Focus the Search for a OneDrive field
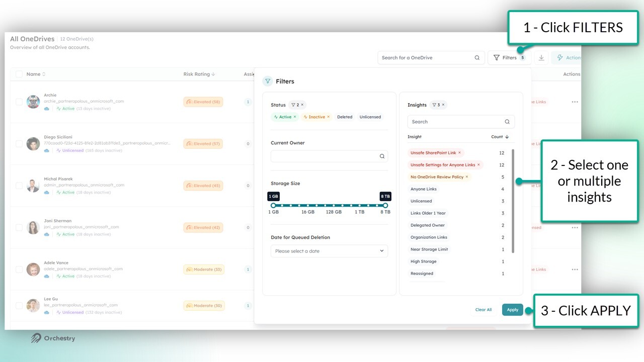Viewport: 644px width, 362px height. coord(431,58)
